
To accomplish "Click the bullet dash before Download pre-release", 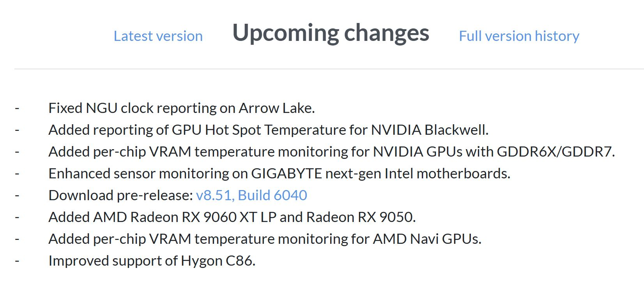I will click(17, 196).
